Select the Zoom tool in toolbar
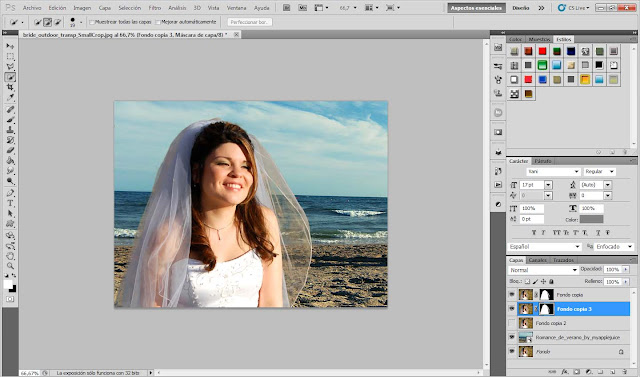 coord(10,266)
